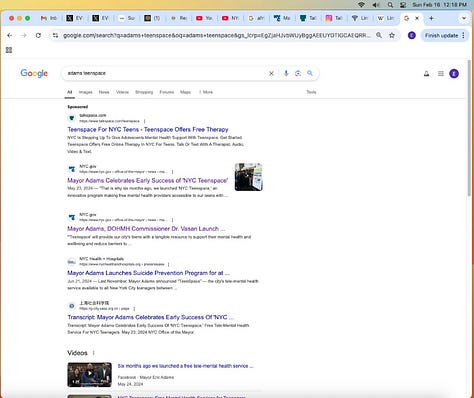474x398 pixels.
Task: Open more options for NYC Health + Hospitals result
Action: click(x=168, y=264)
